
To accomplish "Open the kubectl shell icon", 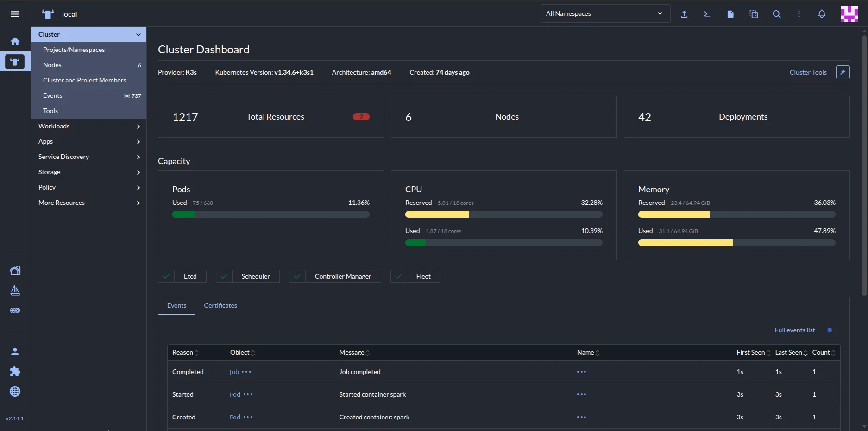I will point(707,14).
